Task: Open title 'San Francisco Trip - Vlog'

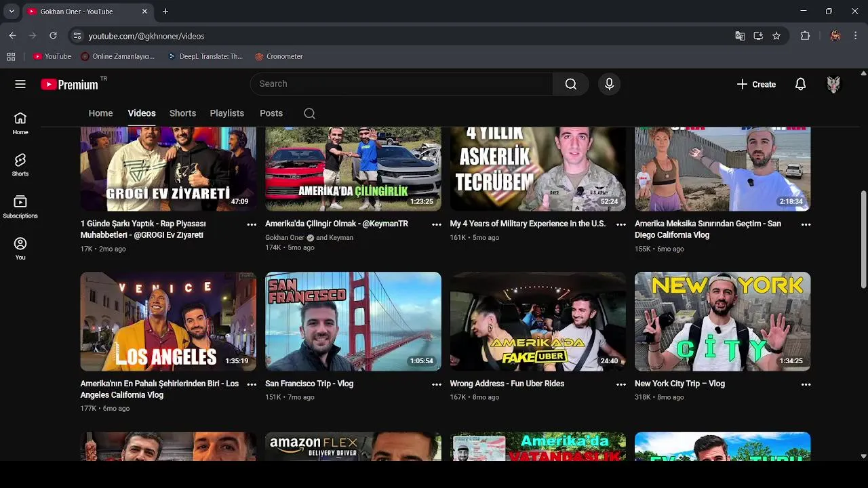Action: point(309,384)
